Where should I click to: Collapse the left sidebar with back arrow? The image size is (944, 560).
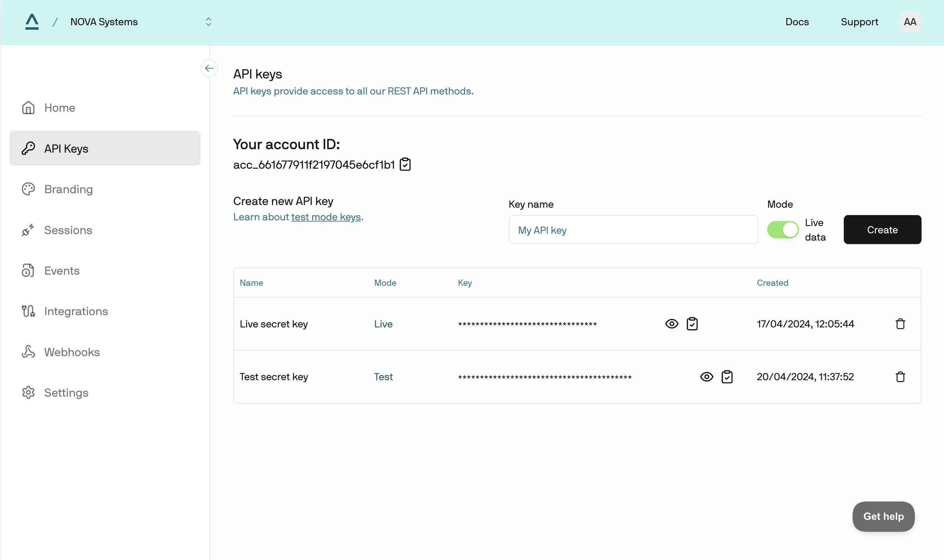click(209, 68)
